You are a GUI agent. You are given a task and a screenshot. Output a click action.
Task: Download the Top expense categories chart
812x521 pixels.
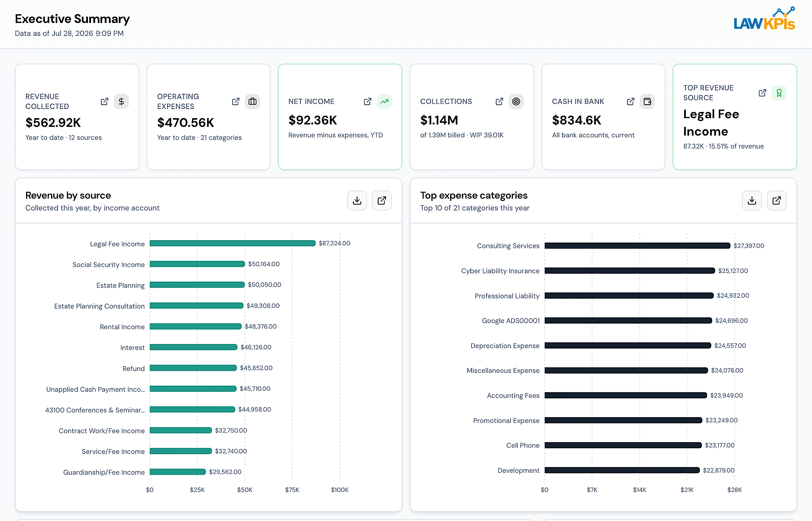pos(752,201)
